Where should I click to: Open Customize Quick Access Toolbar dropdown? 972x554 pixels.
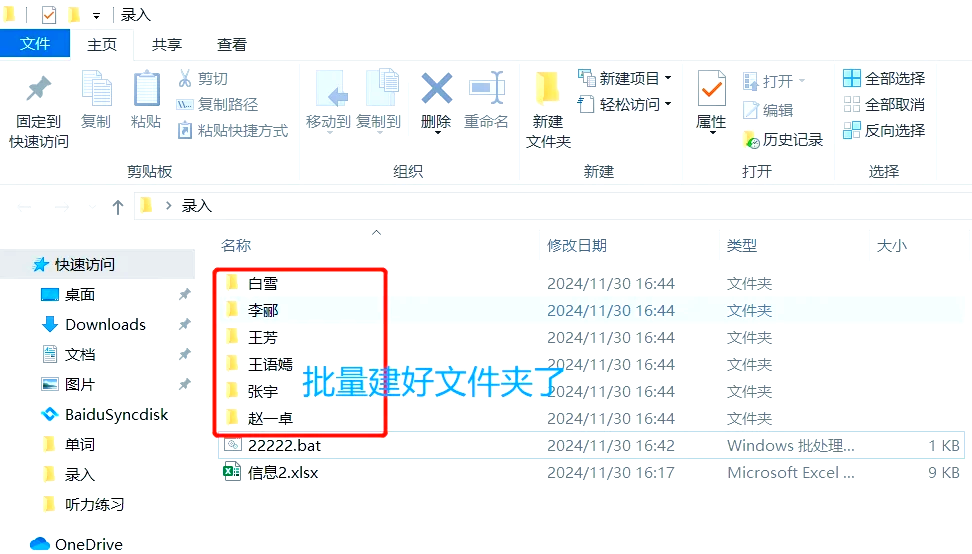(96, 15)
